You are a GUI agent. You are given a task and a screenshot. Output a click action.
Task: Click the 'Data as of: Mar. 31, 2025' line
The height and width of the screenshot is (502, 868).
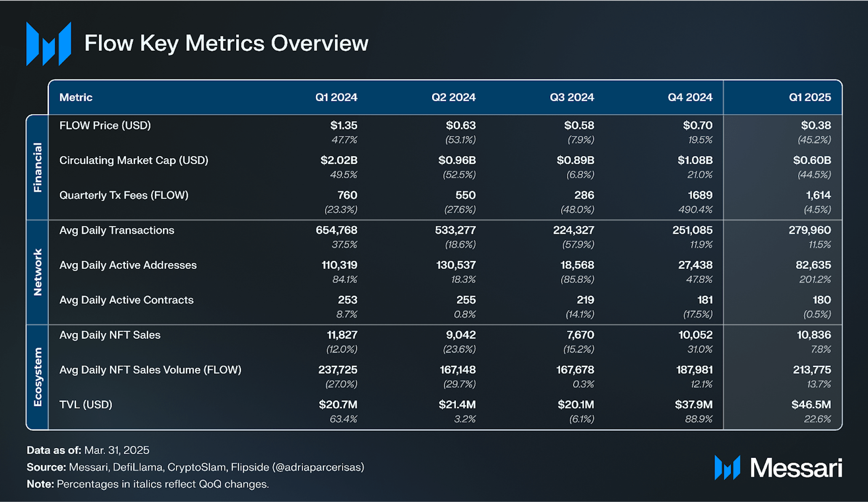[88, 451]
